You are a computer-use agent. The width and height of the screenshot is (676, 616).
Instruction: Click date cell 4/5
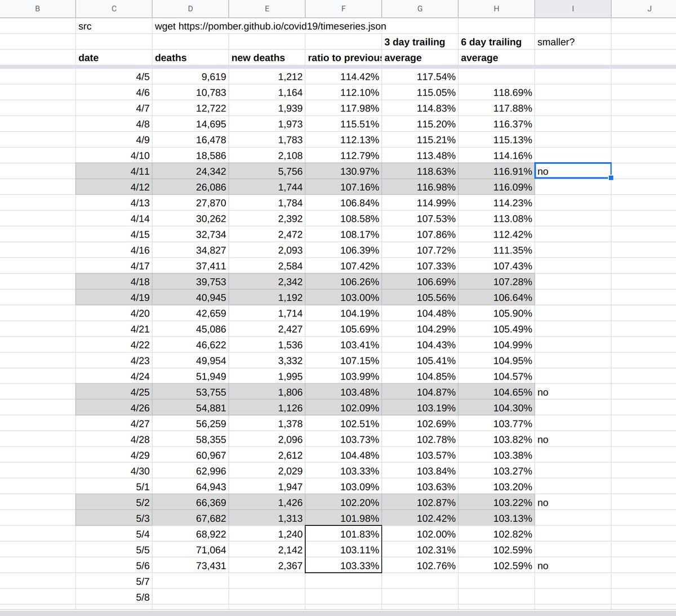(114, 77)
